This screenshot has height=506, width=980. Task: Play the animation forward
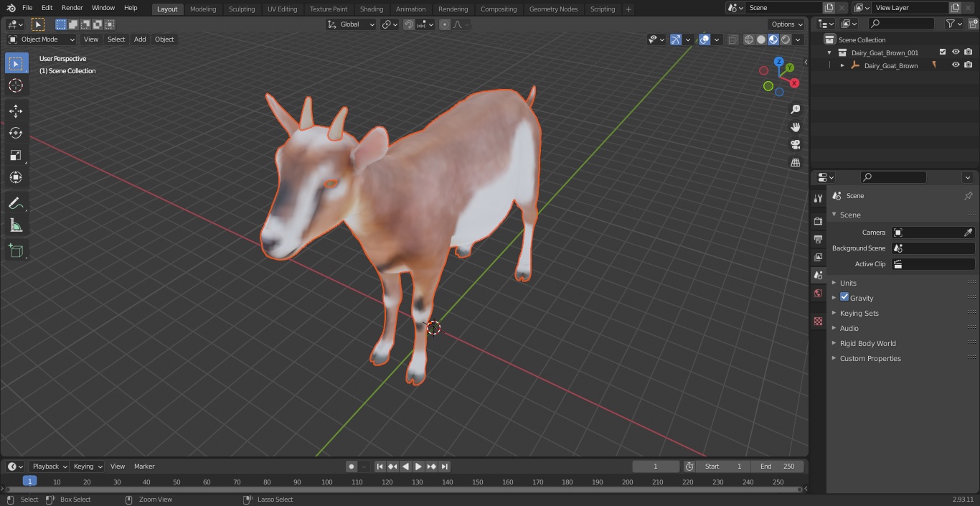pos(418,467)
